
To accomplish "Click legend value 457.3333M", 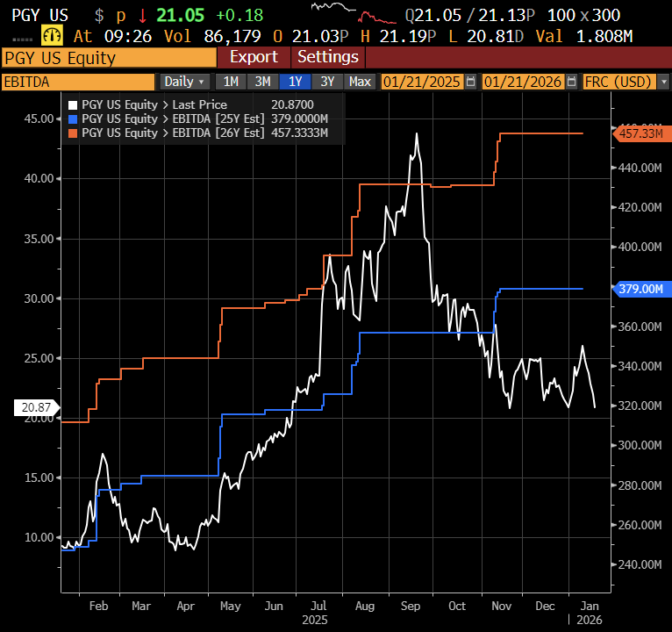I will tap(299, 133).
